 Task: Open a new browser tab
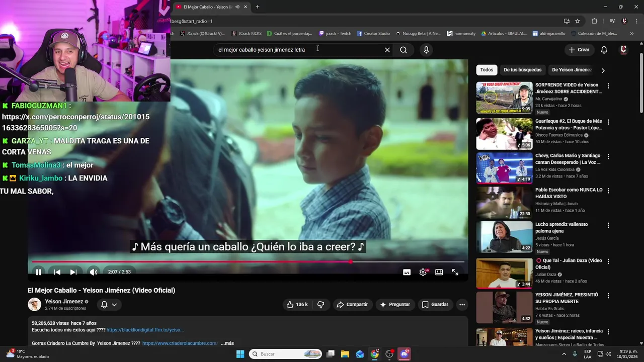pyautogui.click(x=258, y=7)
